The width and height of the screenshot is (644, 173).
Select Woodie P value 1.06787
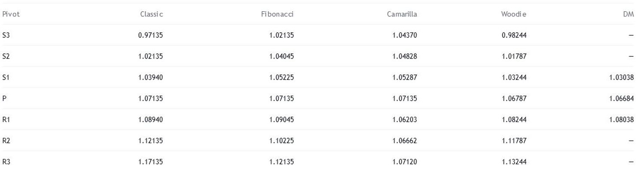[x=514, y=99]
